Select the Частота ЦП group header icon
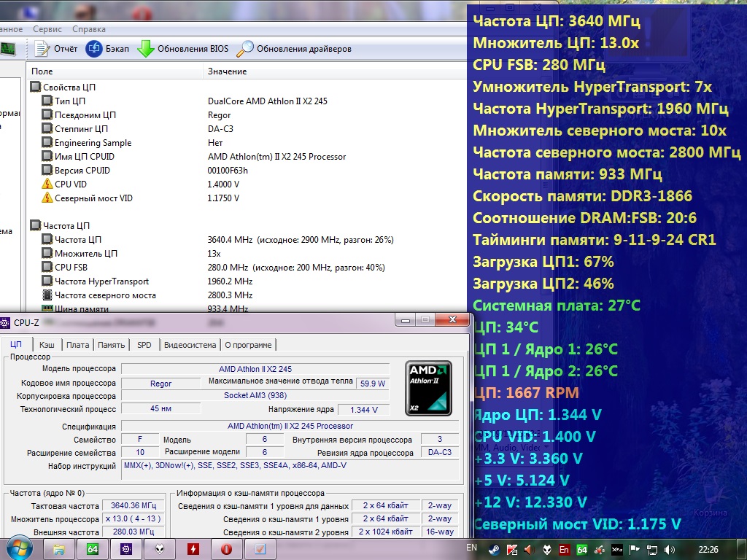This screenshot has height=560, width=747. click(35, 225)
